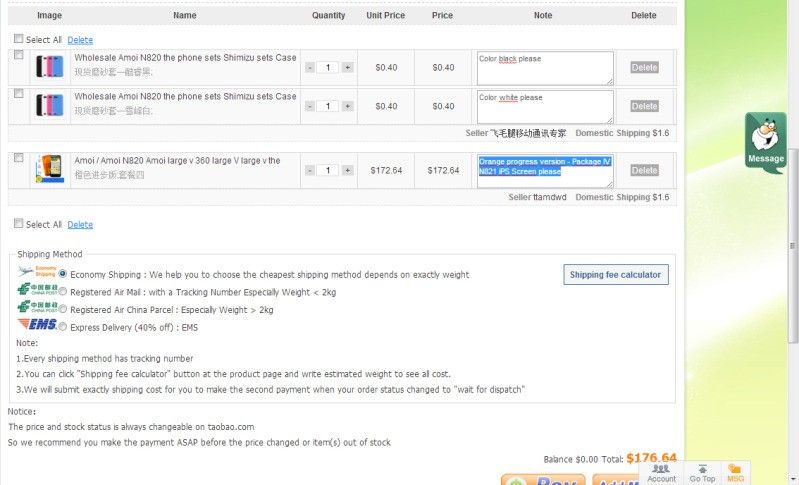Increase quantity of black Shimizu case
The height and width of the screenshot is (485, 799).
tap(348, 67)
